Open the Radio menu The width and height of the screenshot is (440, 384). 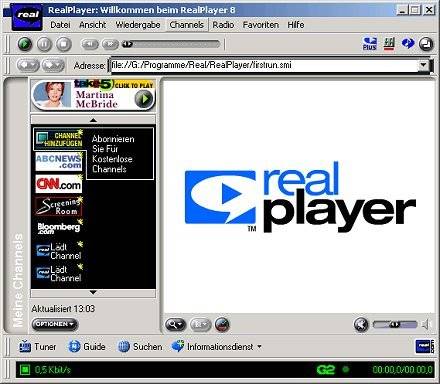coord(223,25)
